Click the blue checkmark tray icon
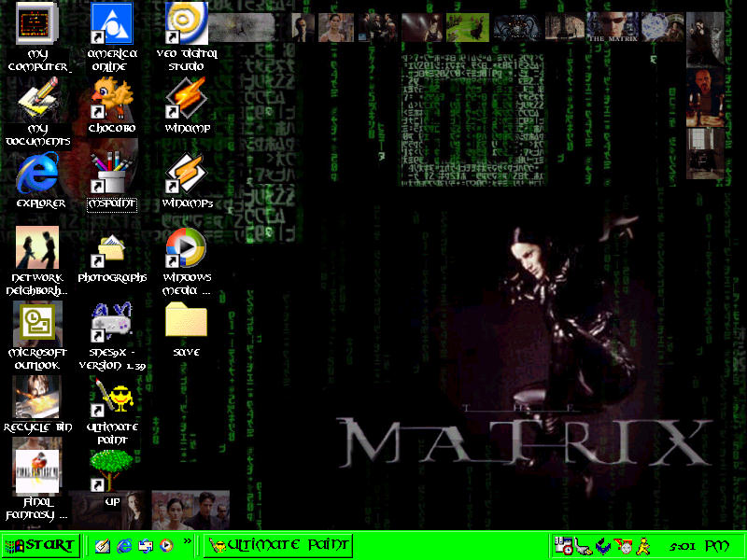747x560 pixels. pos(603,546)
